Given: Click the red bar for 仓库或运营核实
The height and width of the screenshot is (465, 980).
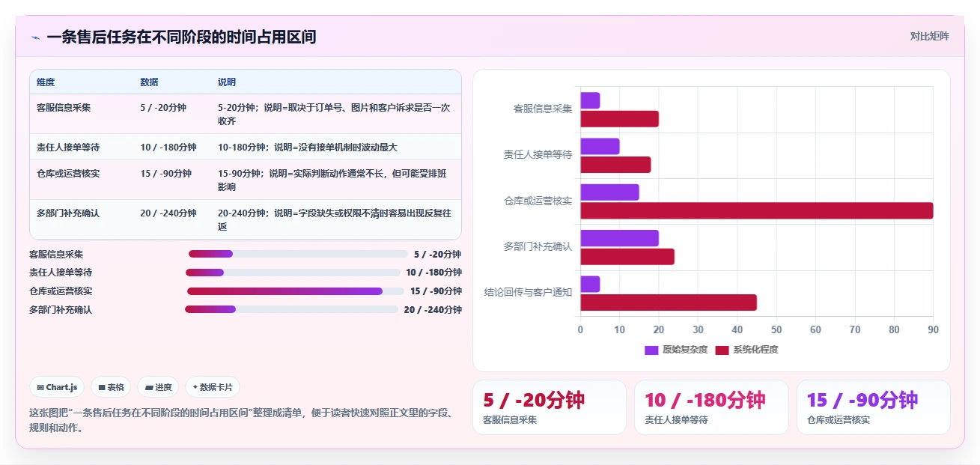Looking at the screenshot, I should [x=757, y=210].
